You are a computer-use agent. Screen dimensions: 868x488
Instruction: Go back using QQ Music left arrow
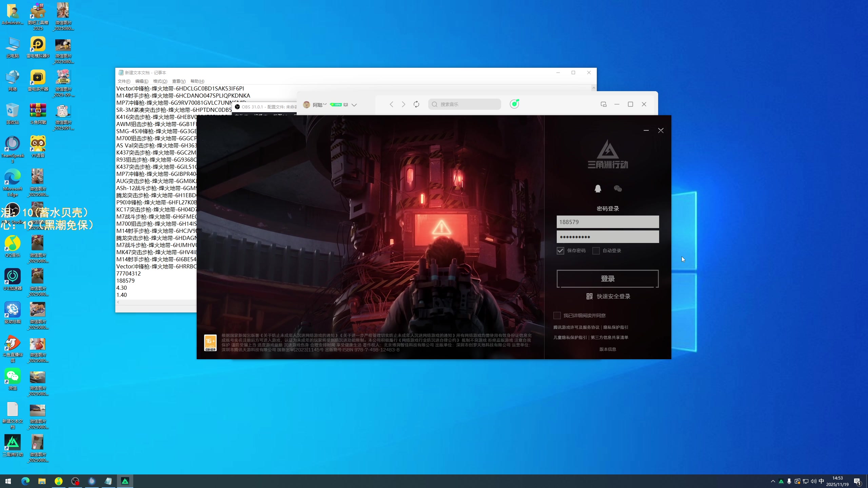click(x=391, y=104)
